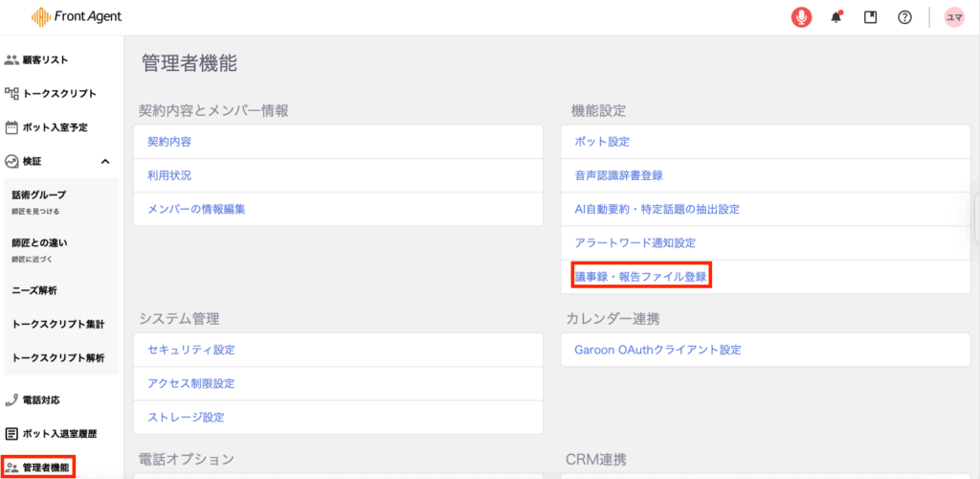Screen dimensions: 980x479
Task: Open the 音声認識辞書登録 link
Action: coord(618,175)
